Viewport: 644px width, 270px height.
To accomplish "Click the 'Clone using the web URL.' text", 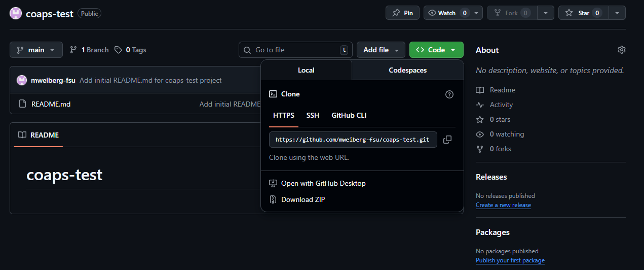I will [309, 157].
